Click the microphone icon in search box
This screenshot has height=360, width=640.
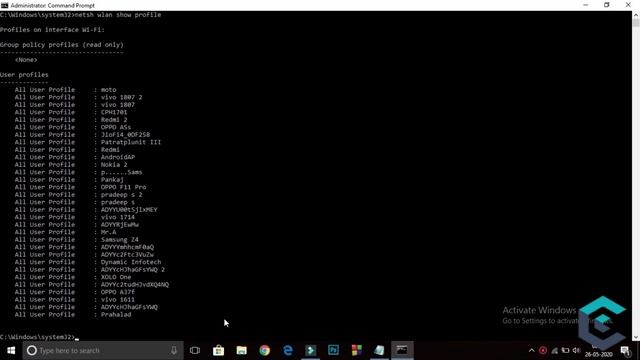click(174, 350)
